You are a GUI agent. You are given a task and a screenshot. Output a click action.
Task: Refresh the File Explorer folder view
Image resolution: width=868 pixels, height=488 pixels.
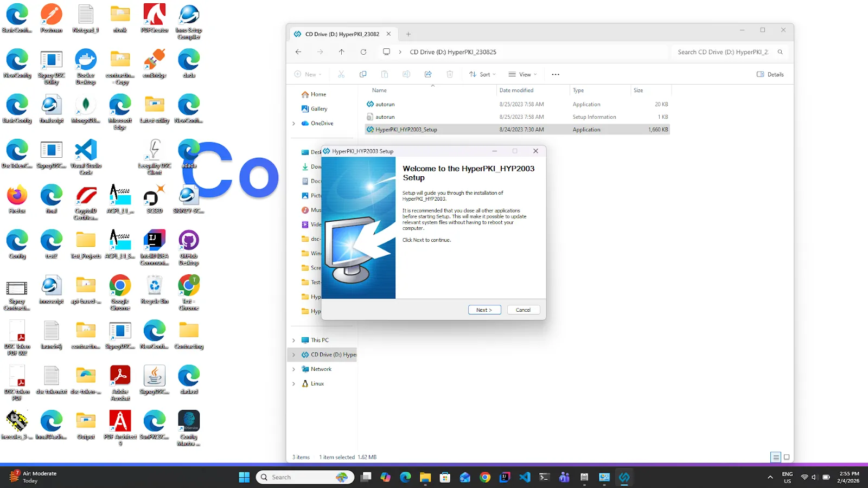pyautogui.click(x=363, y=52)
